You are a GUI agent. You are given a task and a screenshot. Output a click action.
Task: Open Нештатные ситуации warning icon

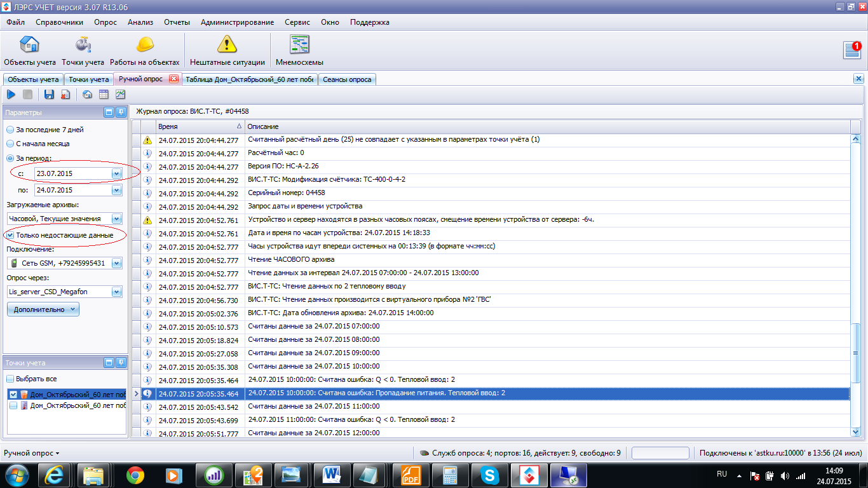click(x=227, y=50)
